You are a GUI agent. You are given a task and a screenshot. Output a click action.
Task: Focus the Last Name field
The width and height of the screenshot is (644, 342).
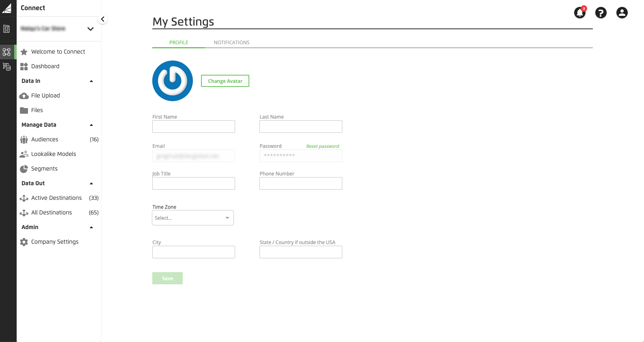click(301, 126)
